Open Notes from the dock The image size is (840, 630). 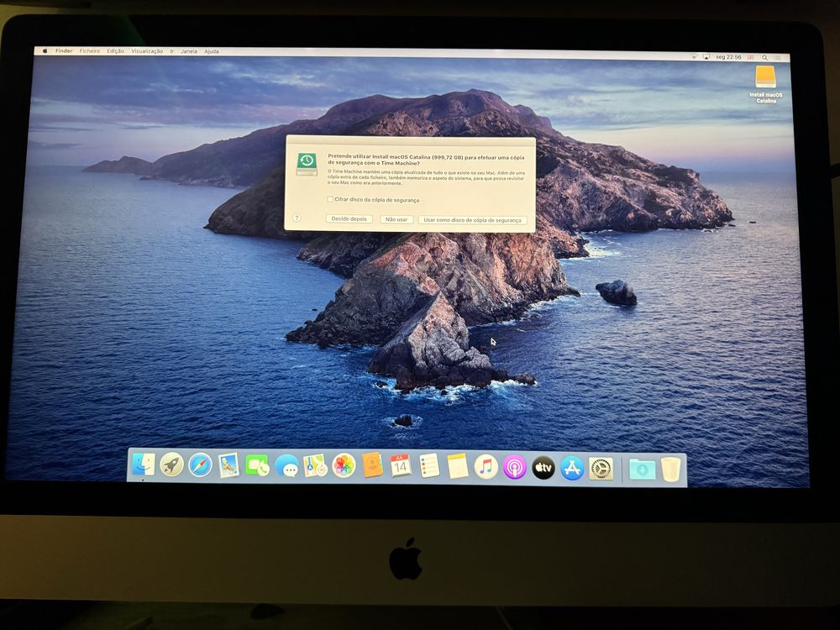pyautogui.click(x=458, y=466)
